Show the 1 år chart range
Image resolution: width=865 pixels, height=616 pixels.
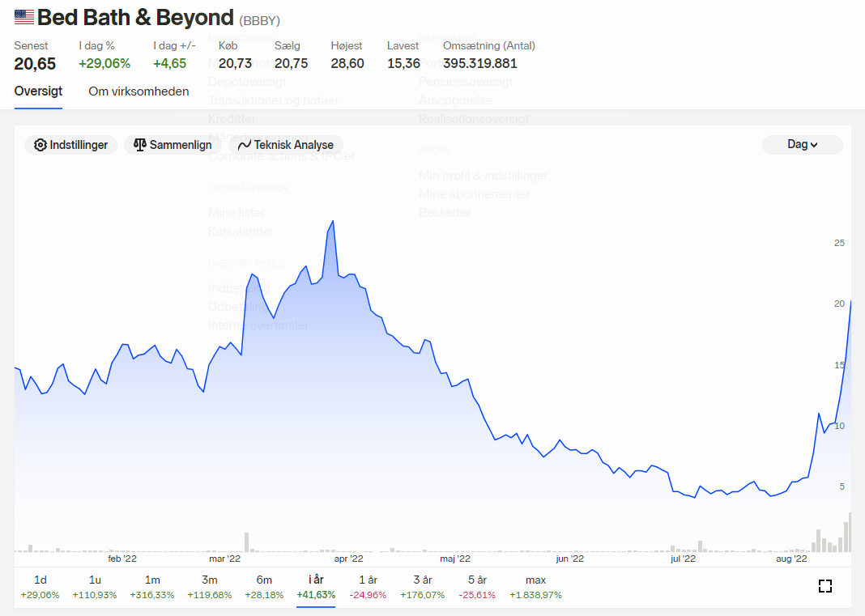368,587
